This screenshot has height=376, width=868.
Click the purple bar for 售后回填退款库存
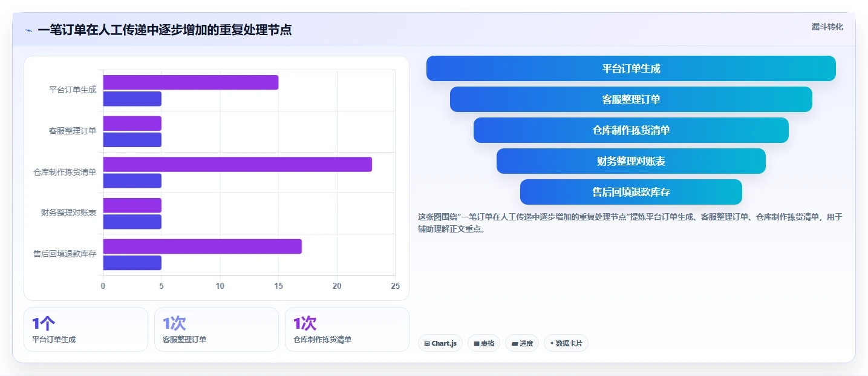pyautogui.click(x=202, y=246)
